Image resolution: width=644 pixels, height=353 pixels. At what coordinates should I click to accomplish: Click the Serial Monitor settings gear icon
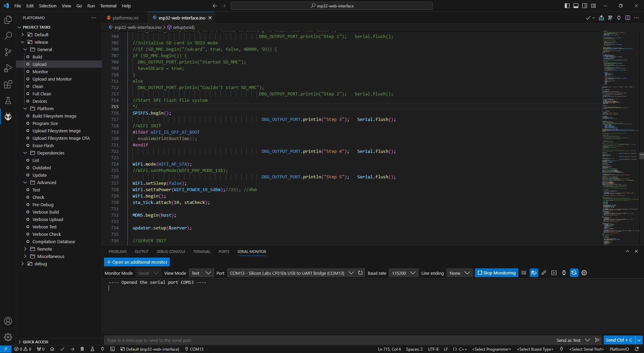tap(584, 273)
